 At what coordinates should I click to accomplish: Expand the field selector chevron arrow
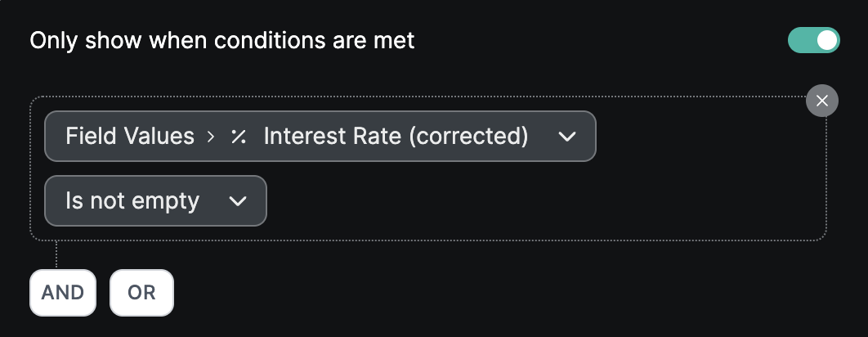click(567, 136)
